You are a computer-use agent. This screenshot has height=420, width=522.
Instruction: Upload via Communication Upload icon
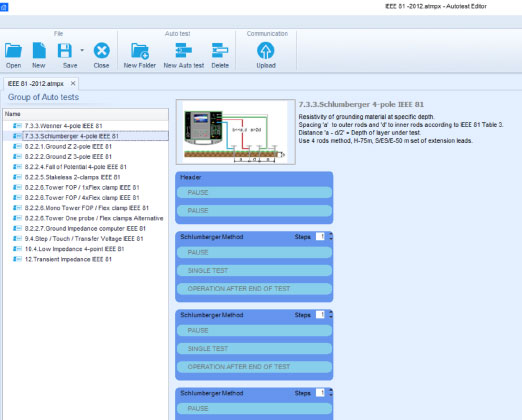(x=266, y=51)
